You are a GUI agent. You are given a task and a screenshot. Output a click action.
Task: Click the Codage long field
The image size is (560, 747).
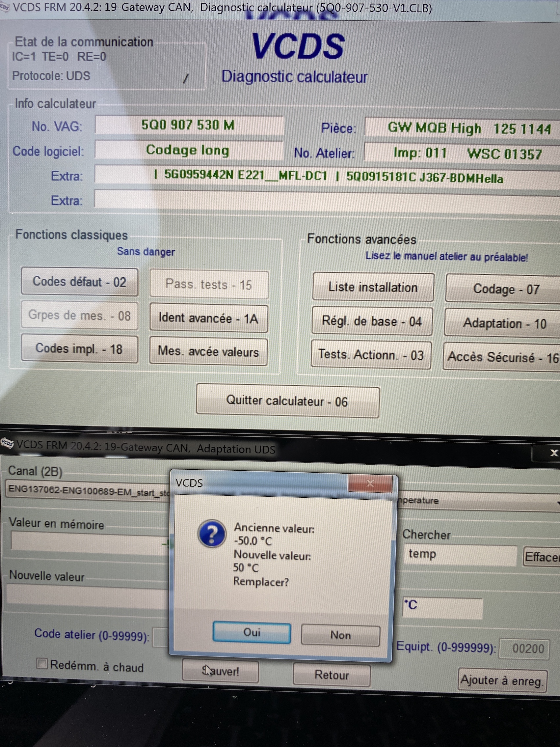189,150
